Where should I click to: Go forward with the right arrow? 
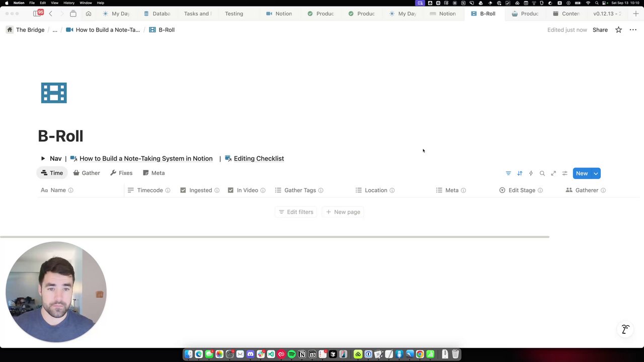coord(61,14)
